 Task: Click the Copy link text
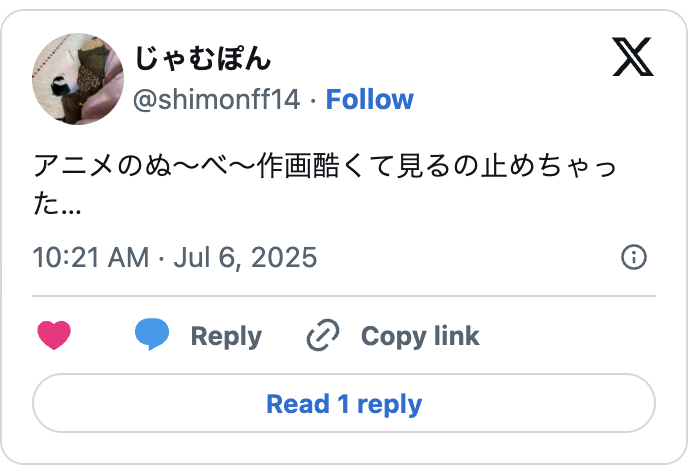(419, 336)
